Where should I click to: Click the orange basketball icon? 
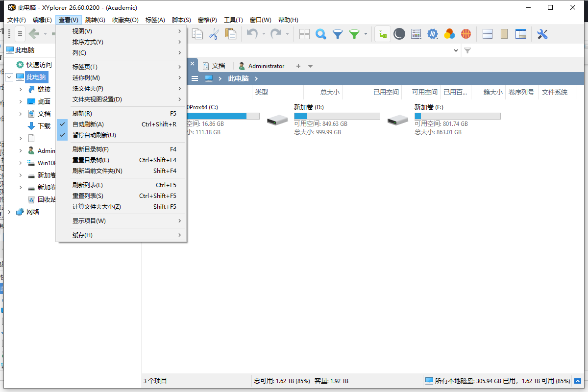(466, 34)
